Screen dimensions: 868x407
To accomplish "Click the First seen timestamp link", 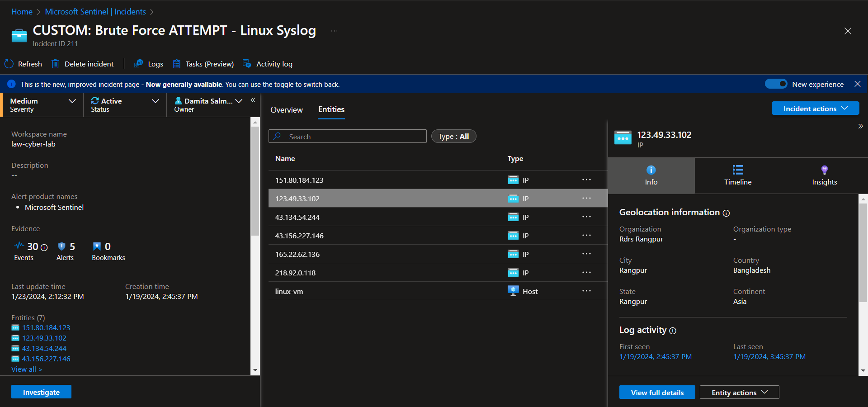I will [655, 357].
